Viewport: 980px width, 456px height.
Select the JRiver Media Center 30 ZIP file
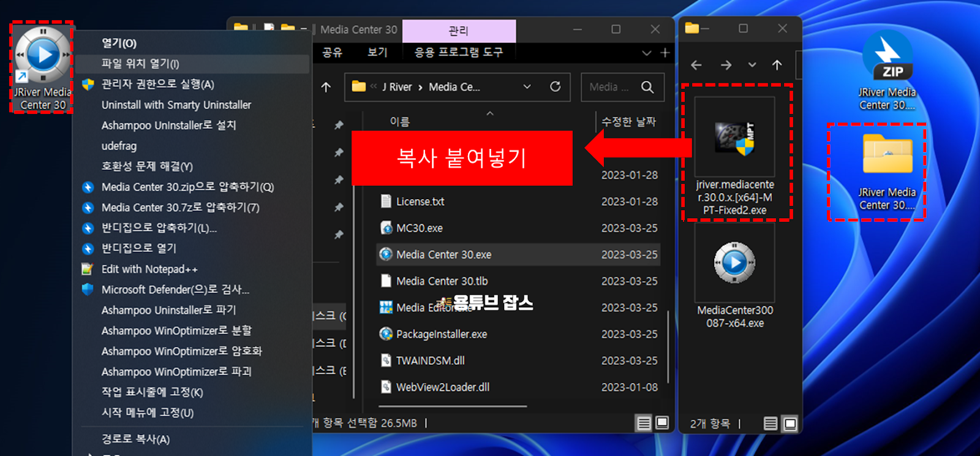(887, 70)
